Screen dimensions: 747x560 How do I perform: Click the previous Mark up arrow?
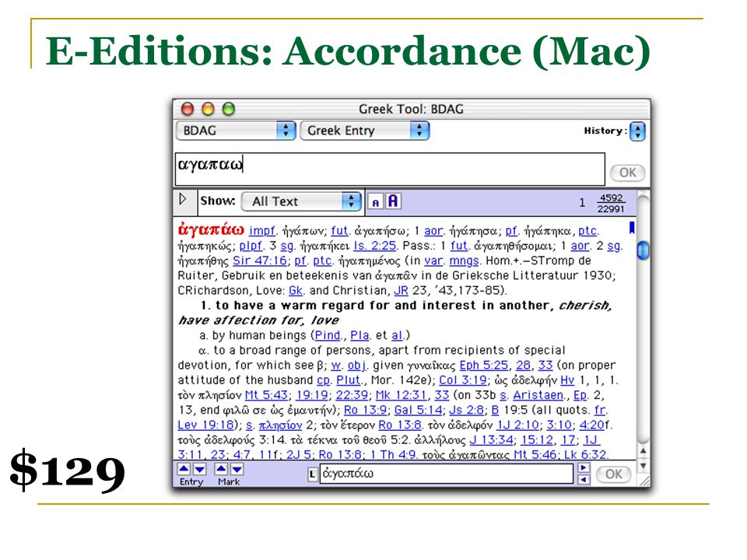point(221,469)
